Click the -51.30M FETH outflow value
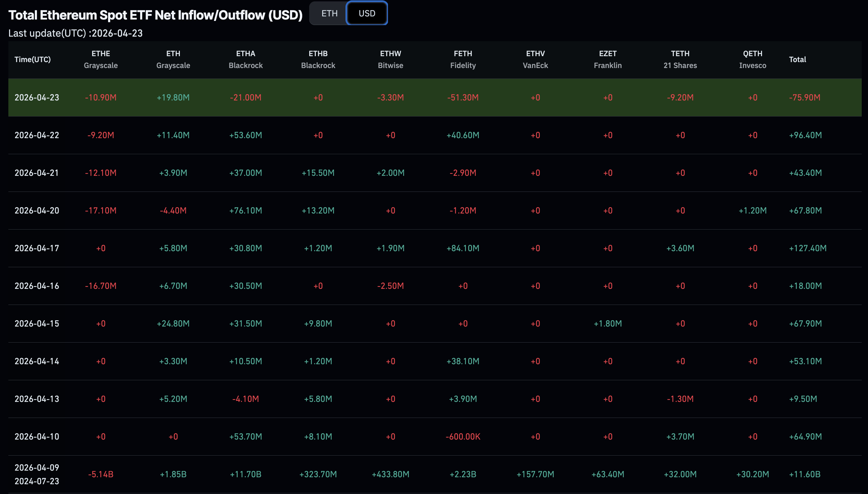Viewport: 868px width, 494px height. click(463, 98)
